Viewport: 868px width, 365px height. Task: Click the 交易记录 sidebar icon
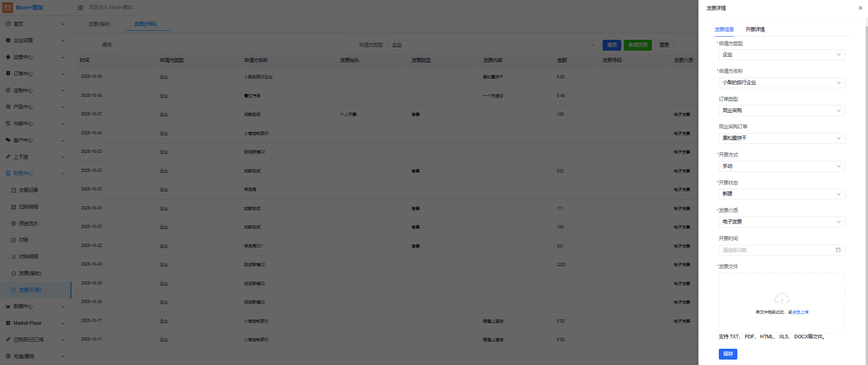[14, 190]
